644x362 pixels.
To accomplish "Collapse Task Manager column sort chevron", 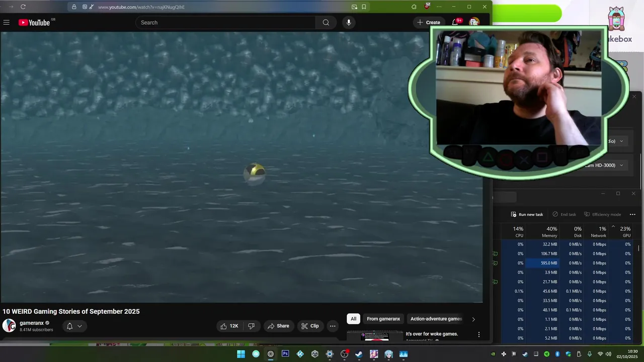I will pos(613,227).
